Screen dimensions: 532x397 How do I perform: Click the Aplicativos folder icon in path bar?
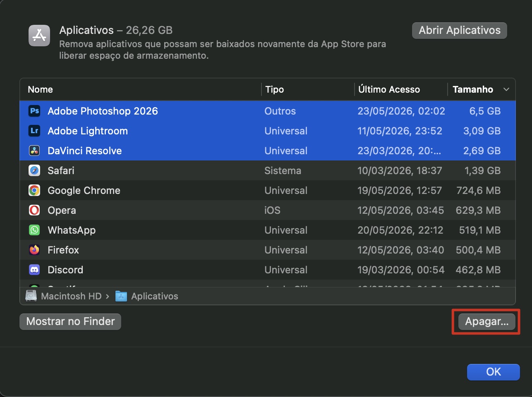click(x=121, y=296)
